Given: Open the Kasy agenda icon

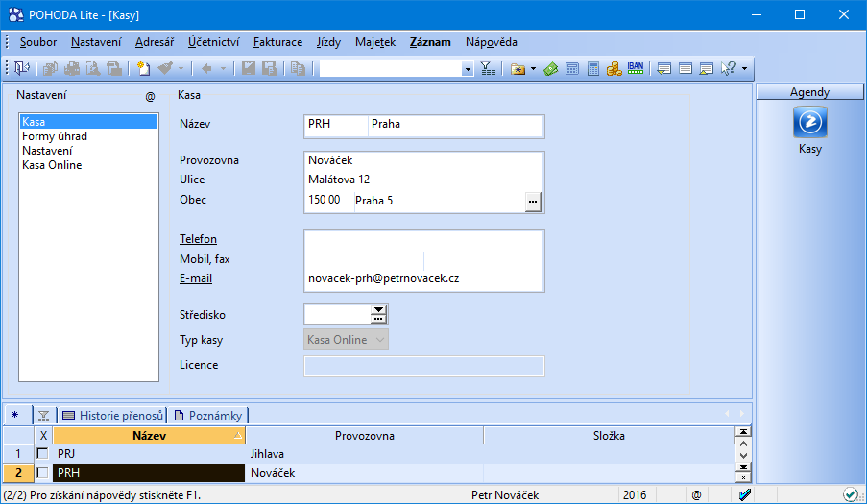Looking at the screenshot, I should click(x=810, y=122).
